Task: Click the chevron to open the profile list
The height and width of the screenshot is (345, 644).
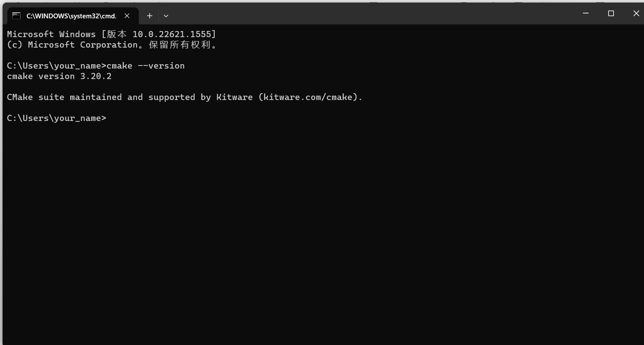Action: [x=166, y=16]
